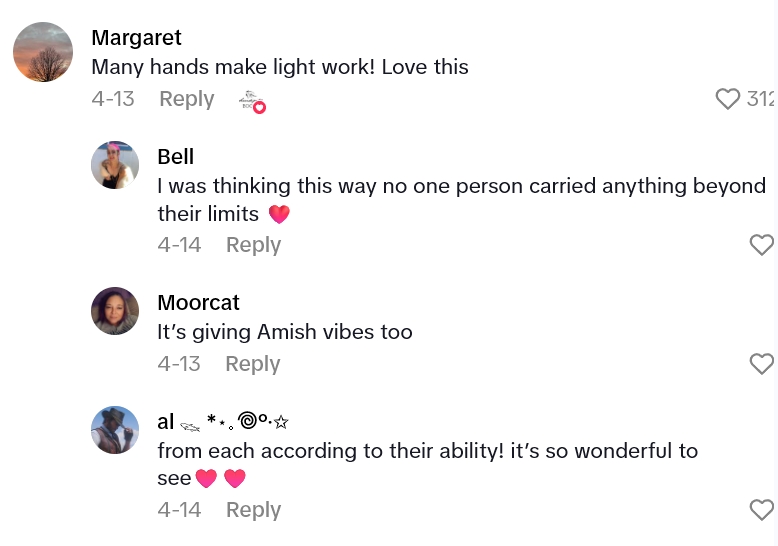Visit Moorcat's profile from the username

199,303
